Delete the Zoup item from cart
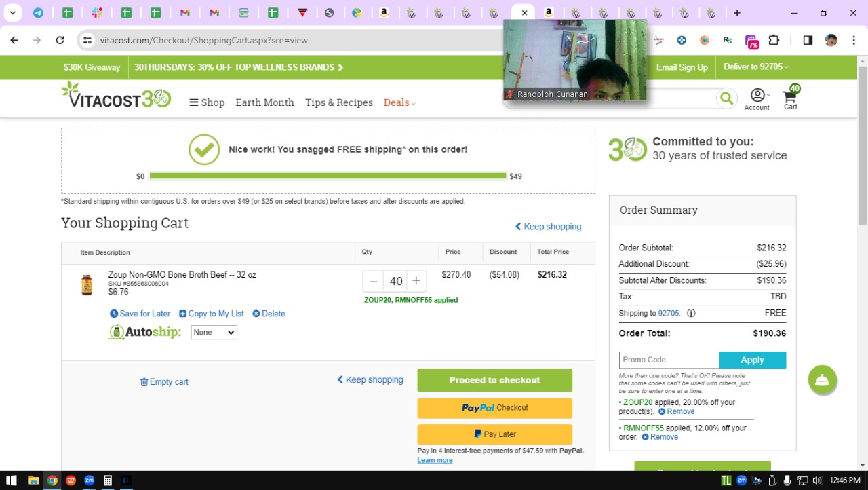This screenshot has height=490, width=868. click(x=269, y=314)
